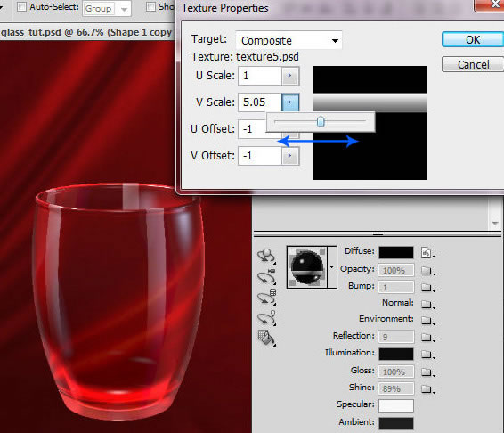Click the Cancel button
Screen dimensions: 504x433
pyautogui.click(x=473, y=65)
